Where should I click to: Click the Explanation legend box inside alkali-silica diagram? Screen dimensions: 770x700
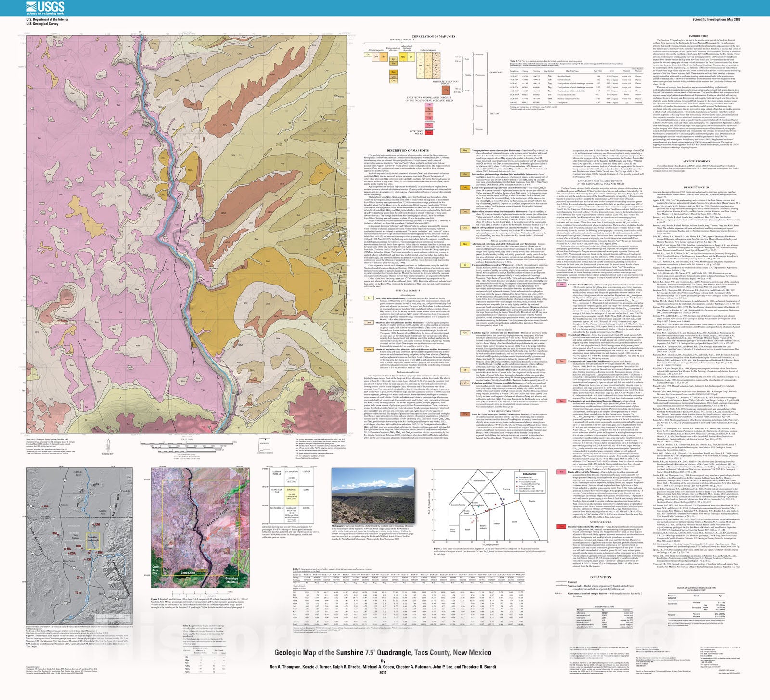[529, 483]
